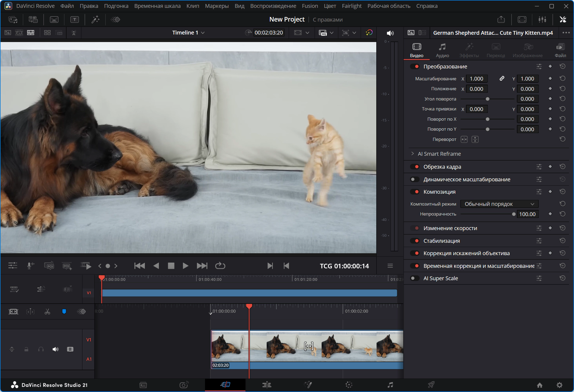Open the Композитный режим dropdown
The width and height of the screenshot is (574, 392).
(x=499, y=204)
